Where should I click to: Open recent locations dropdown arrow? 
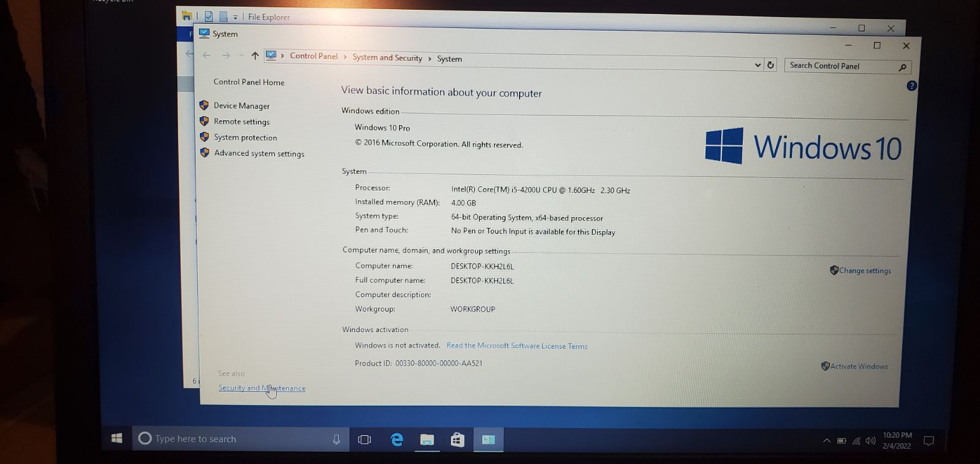click(241, 56)
